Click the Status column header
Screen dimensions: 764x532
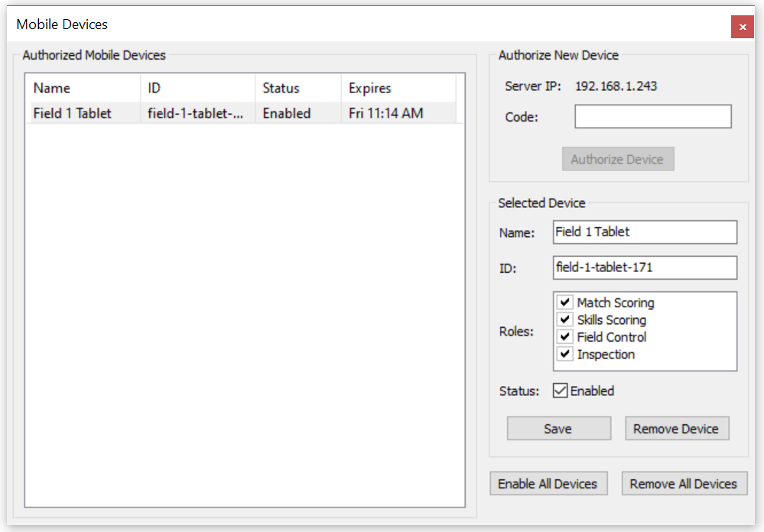pyautogui.click(x=297, y=88)
